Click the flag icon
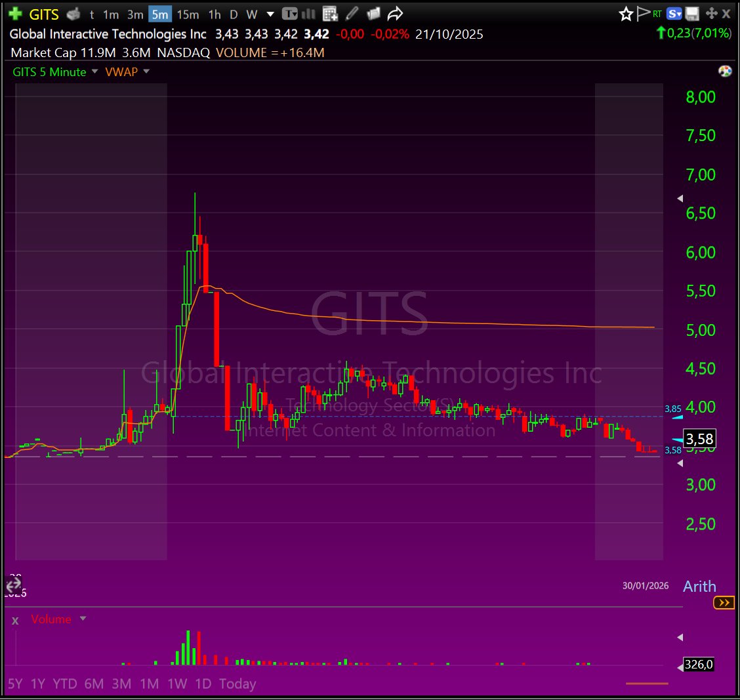Image resolution: width=740 pixels, height=700 pixels. [643, 13]
